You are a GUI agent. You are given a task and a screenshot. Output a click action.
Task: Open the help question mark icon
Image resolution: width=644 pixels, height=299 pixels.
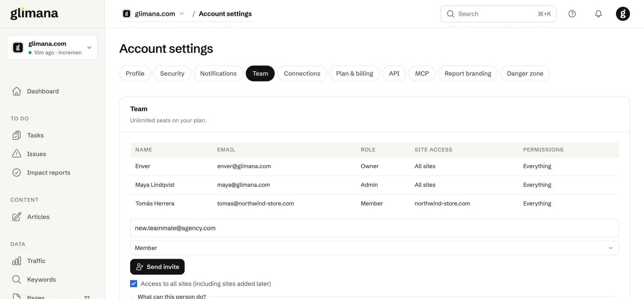pyautogui.click(x=572, y=14)
